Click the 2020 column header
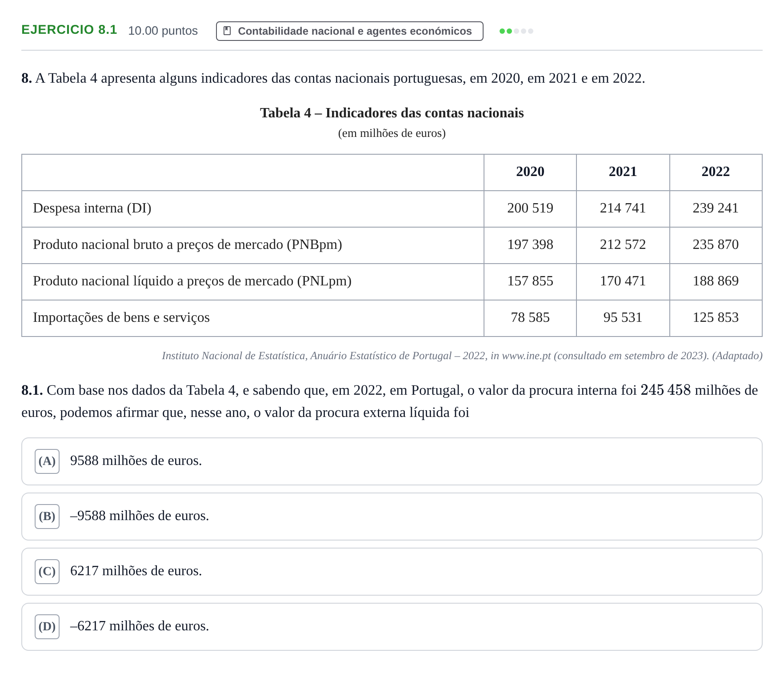Viewport: 784px width, 673px height. pyautogui.click(x=530, y=172)
